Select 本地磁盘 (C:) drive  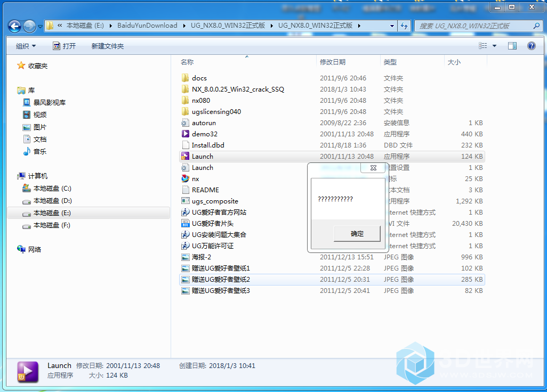[47, 189]
